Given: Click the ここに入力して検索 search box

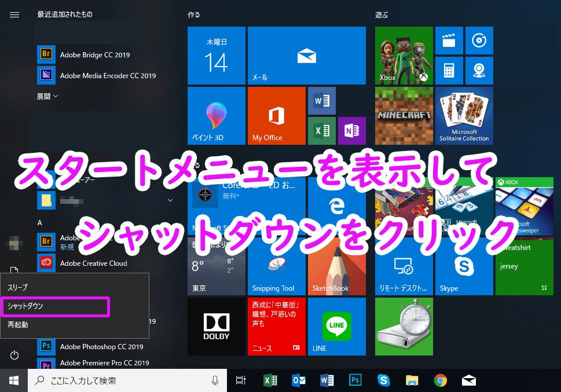Looking at the screenshot, I should [127, 380].
